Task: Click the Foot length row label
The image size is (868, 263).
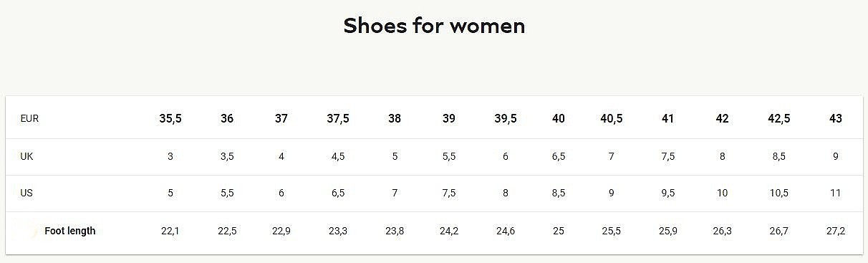Action: click(x=69, y=231)
